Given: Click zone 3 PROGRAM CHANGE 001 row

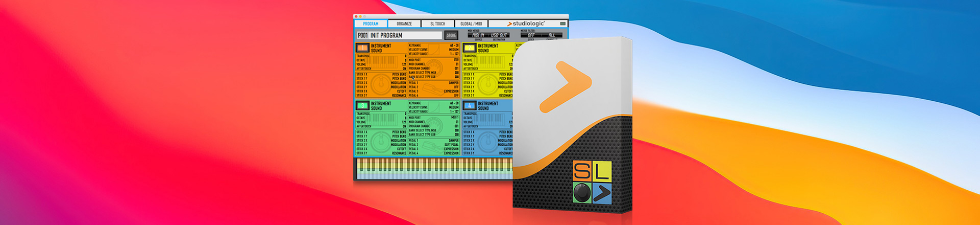Looking at the screenshot, I should [433, 126].
